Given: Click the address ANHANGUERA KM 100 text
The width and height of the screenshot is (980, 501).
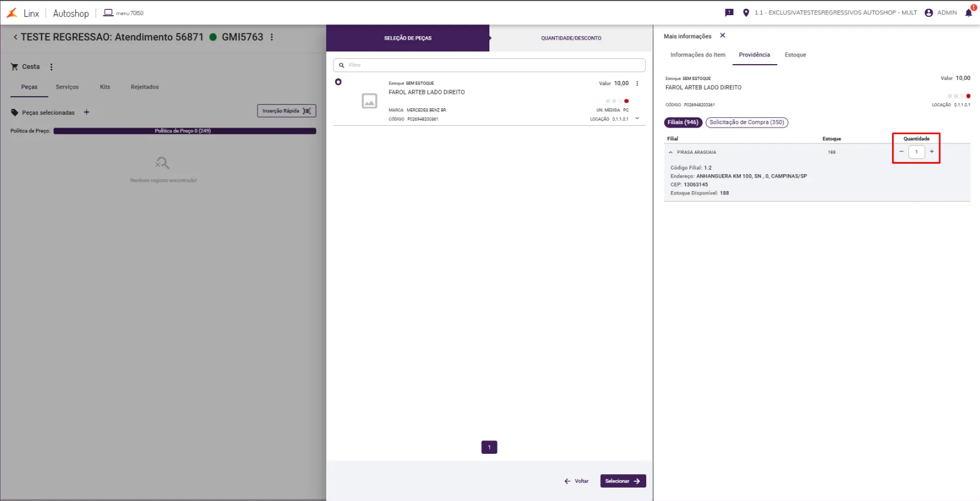Looking at the screenshot, I should tap(752, 176).
